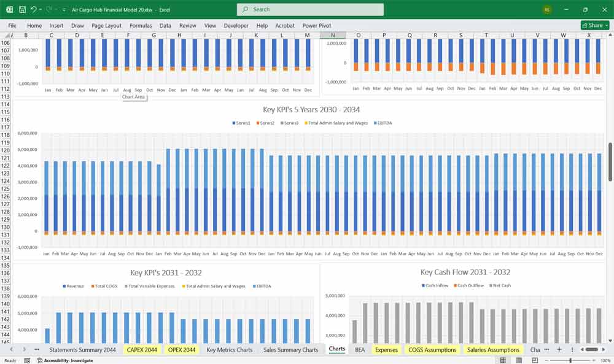Click the user account avatar RS
Viewport: 614px width, 364px height.
point(546,10)
